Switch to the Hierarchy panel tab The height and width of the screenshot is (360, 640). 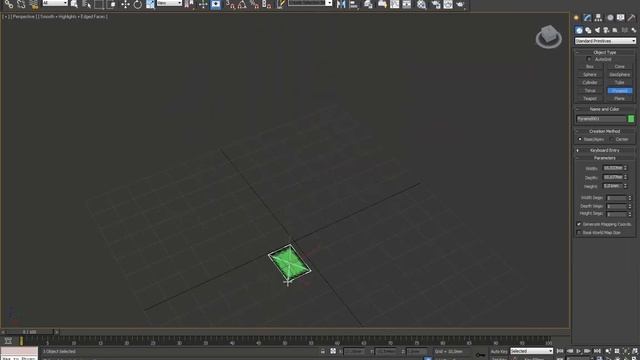(x=598, y=18)
